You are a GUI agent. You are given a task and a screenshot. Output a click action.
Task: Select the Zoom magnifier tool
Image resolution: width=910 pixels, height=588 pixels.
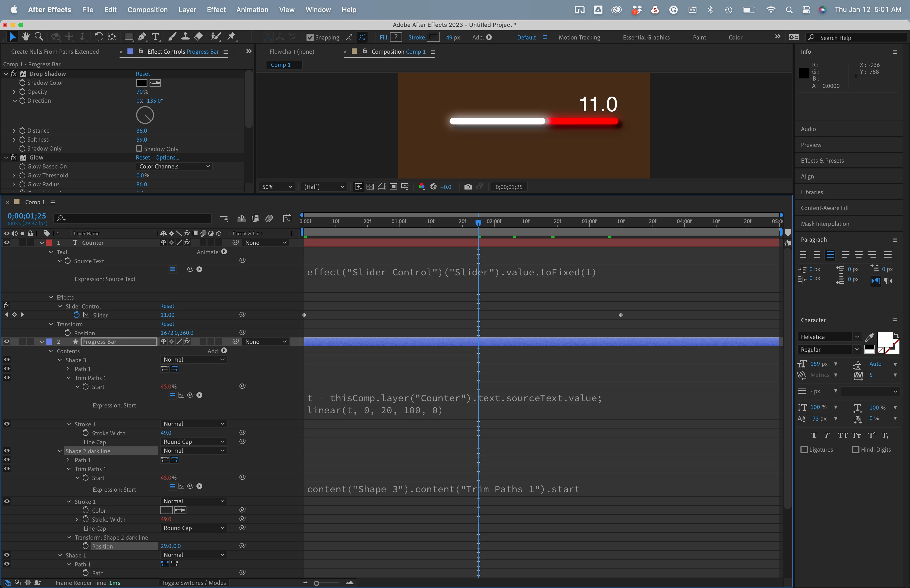[38, 37]
